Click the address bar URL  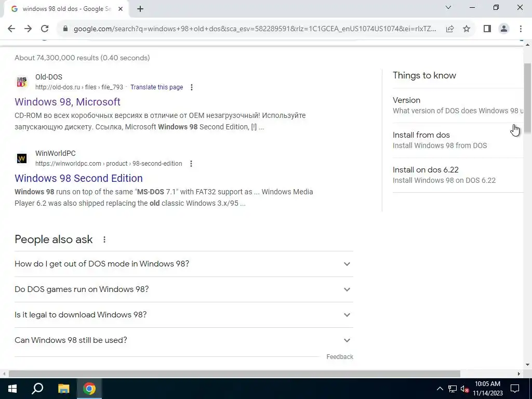point(255,29)
